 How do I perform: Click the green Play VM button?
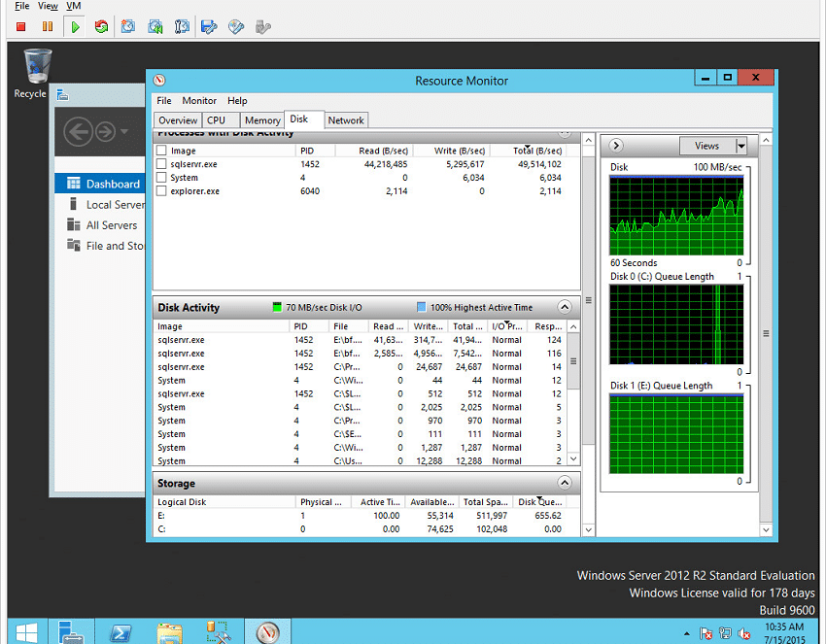75,26
